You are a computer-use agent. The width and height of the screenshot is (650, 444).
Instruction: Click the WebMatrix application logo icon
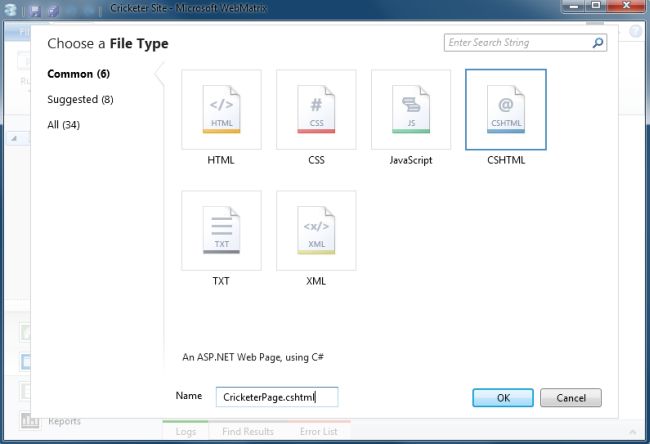[x=10, y=10]
